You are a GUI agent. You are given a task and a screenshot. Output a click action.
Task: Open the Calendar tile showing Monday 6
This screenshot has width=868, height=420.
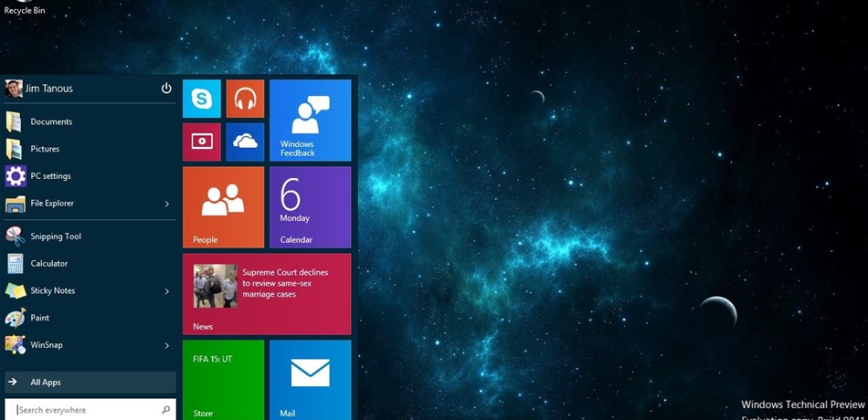point(310,207)
